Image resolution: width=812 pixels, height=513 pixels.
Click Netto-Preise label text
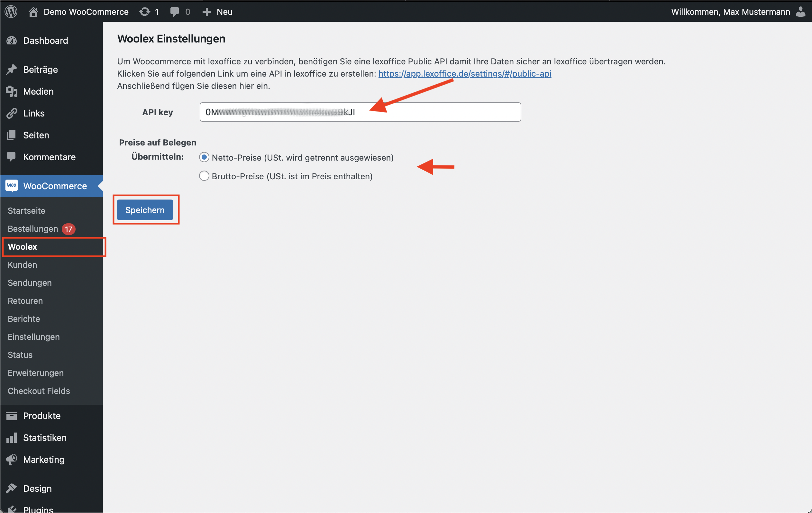(x=303, y=158)
